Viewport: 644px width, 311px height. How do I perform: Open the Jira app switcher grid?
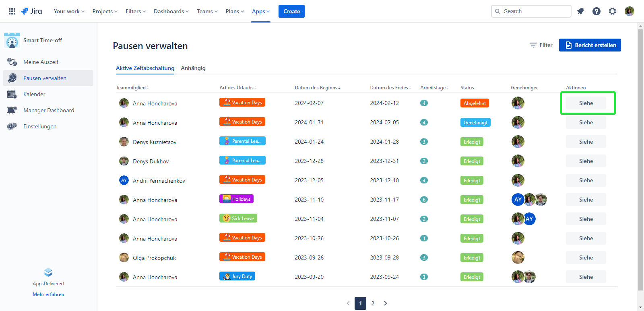pyautogui.click(x=12, y=11)
